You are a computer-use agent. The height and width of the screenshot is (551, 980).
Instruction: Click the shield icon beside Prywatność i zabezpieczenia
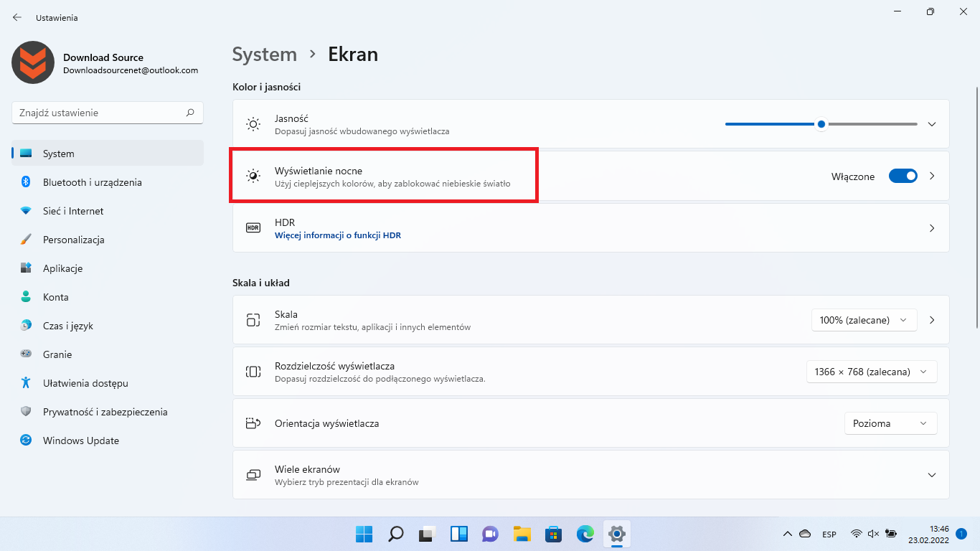pyautogui.click(x=26, y=412)
